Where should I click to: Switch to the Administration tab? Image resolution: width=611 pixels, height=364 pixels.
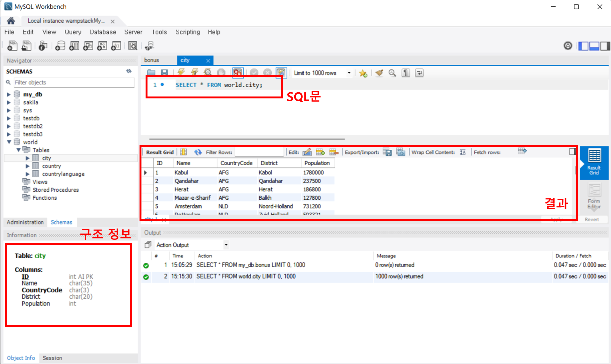[x=25, y=222]
